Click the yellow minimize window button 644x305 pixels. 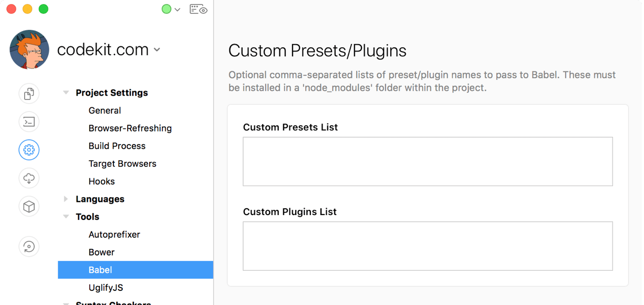27,9
